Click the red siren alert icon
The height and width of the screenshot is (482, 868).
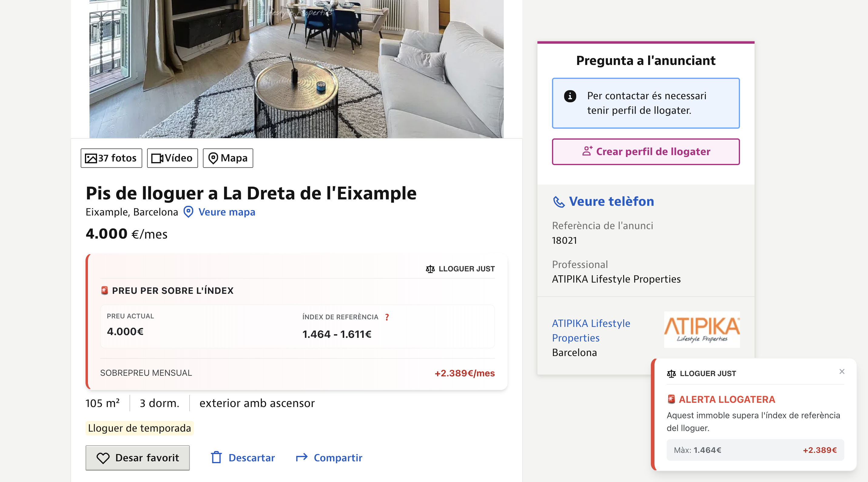click(104, 290)
